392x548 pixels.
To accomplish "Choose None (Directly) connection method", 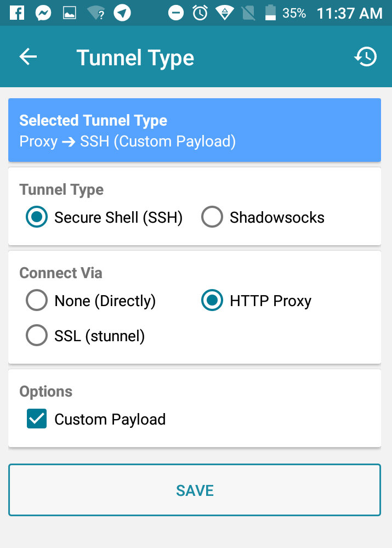I will click(36, 300).
